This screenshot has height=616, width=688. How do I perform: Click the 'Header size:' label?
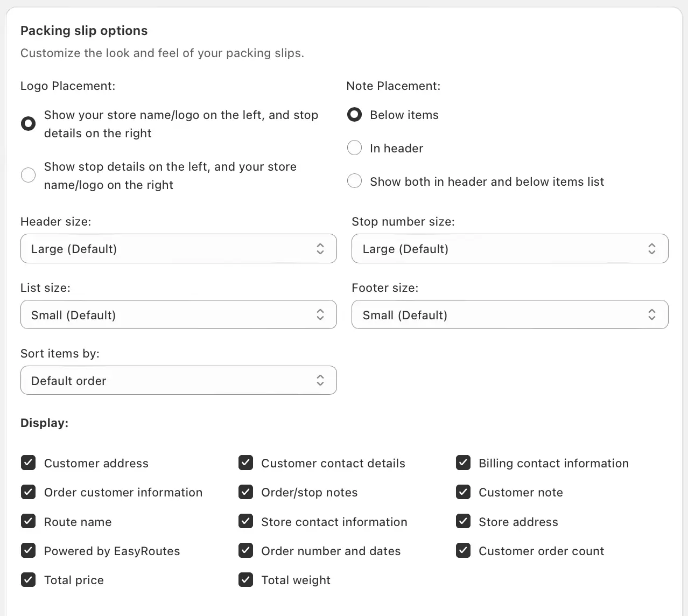tap(56, 221)
